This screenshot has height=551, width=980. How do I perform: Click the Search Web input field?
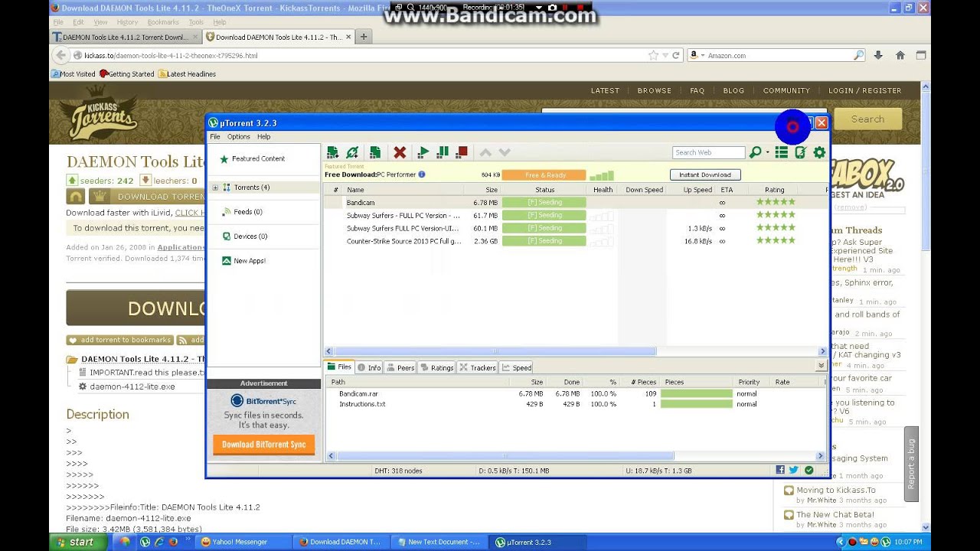(x=708, y=152)
